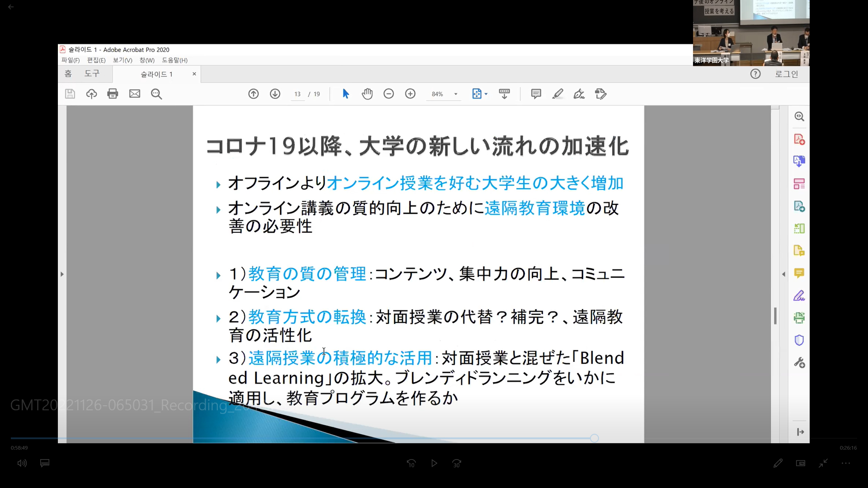The height and width of the screenshot is (488, 868).
Task: Rewind the recording 10 seconds
Action: [411, 463]
